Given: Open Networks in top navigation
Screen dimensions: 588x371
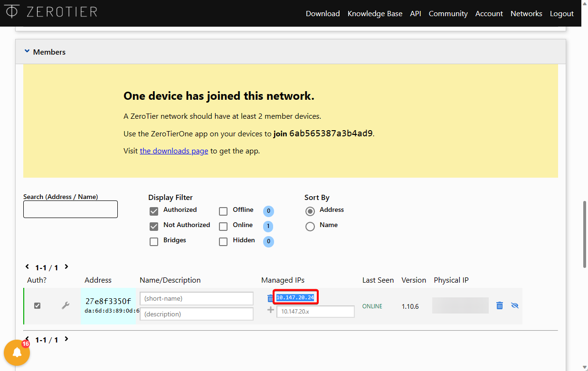Looking at the screenshot, I should click(x=526, y=13).
